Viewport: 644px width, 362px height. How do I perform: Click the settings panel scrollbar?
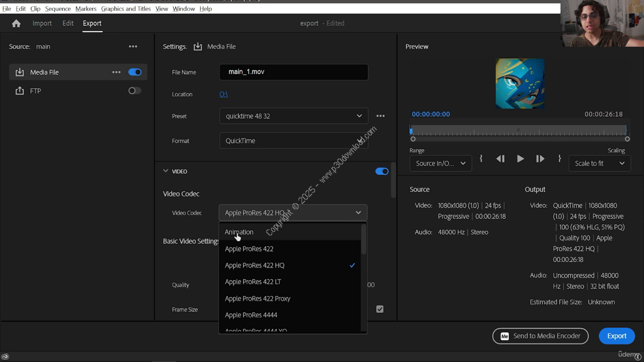point(393,179)
